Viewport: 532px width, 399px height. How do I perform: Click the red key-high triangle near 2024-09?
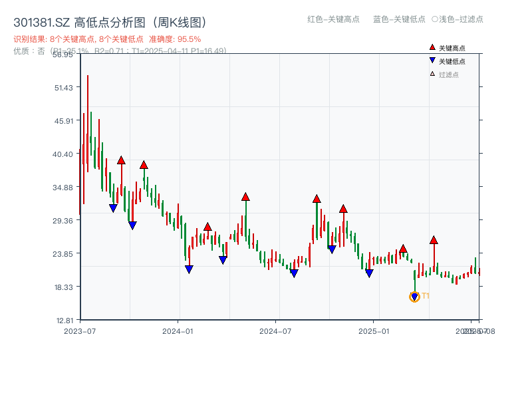[x=317, y=199]
